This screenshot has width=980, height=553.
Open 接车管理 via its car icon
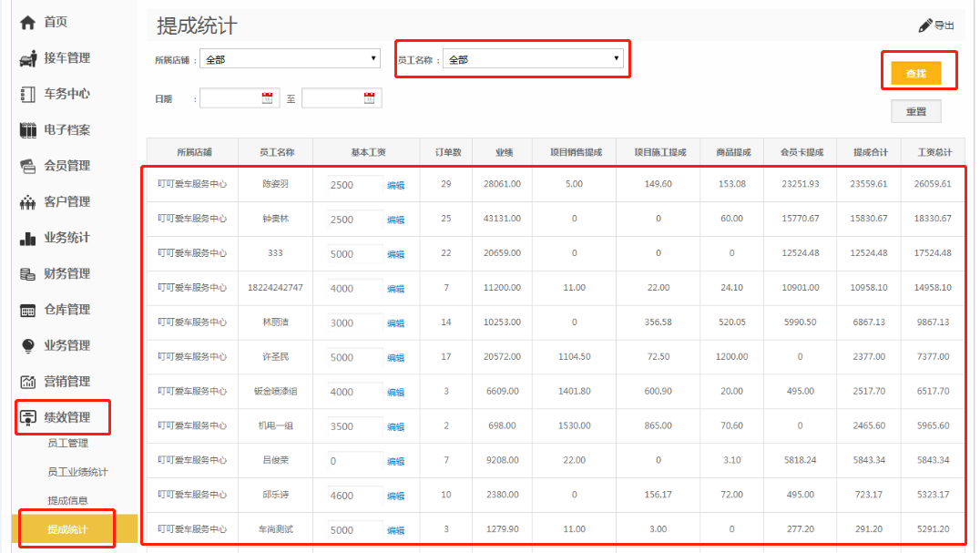click(28, 58)
